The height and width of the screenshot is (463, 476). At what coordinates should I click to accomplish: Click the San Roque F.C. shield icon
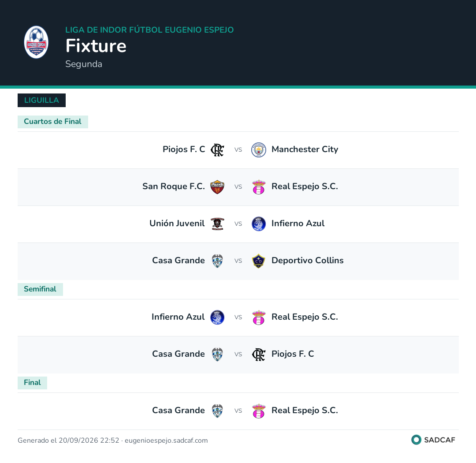(x=217, y=187)
